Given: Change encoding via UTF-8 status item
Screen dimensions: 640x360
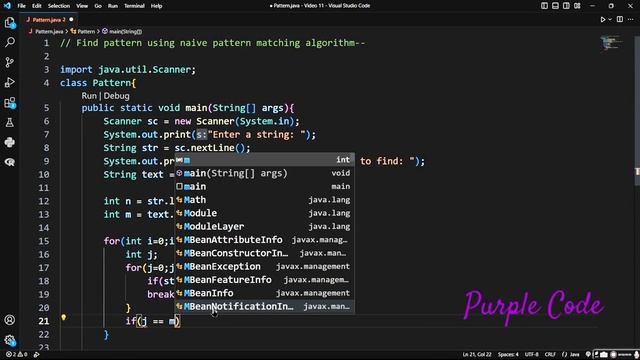Looking at the screenshot, I should 531,354.
